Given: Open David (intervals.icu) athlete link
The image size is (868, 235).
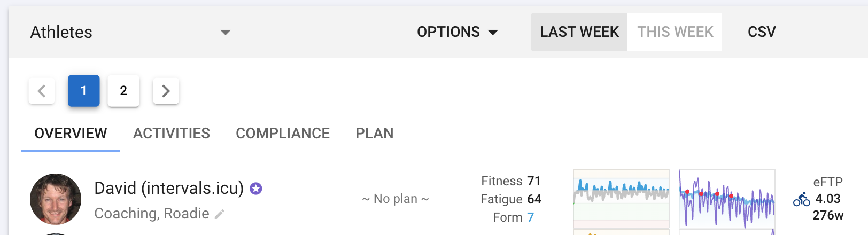Looking at the screenshot, I should point(169,189).
